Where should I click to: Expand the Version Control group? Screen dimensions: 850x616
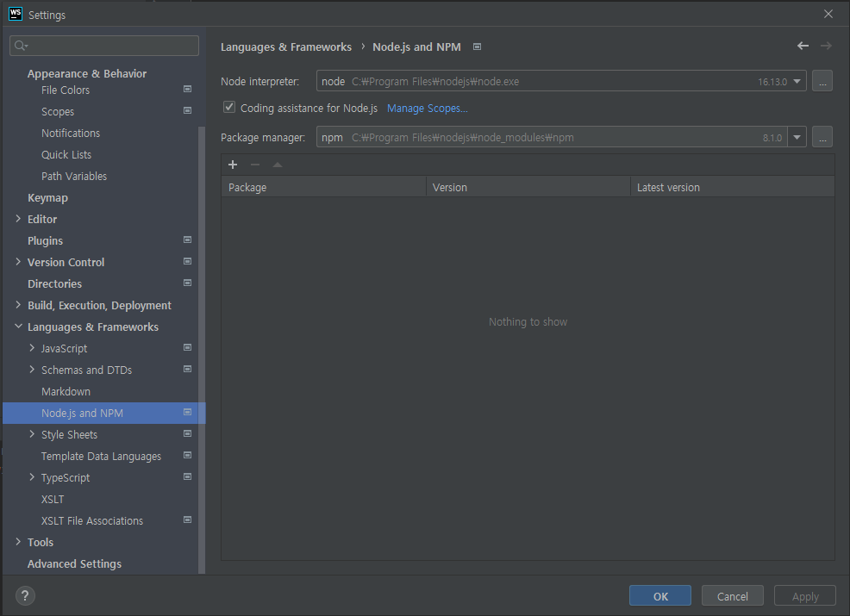(x=18, y=262)
